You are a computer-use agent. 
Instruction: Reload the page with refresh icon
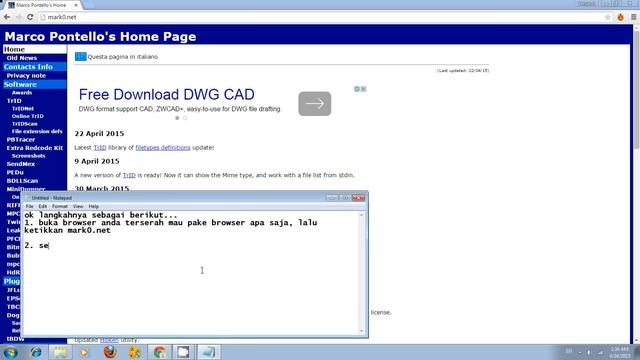click(30, 17)
